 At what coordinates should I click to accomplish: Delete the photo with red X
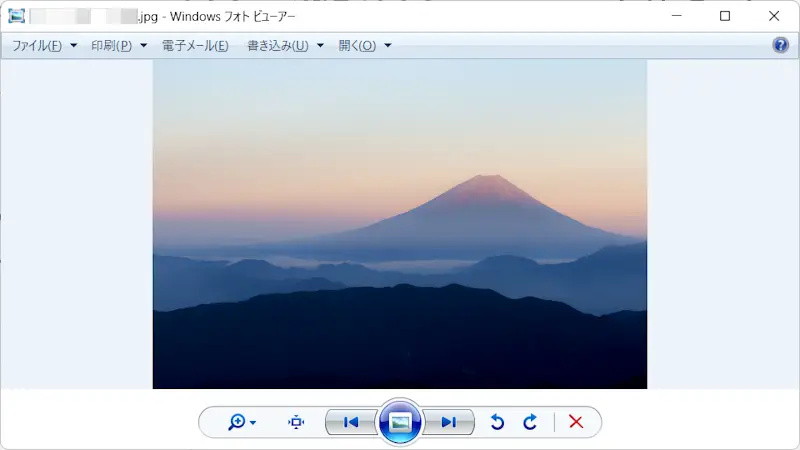click(576, 422)
